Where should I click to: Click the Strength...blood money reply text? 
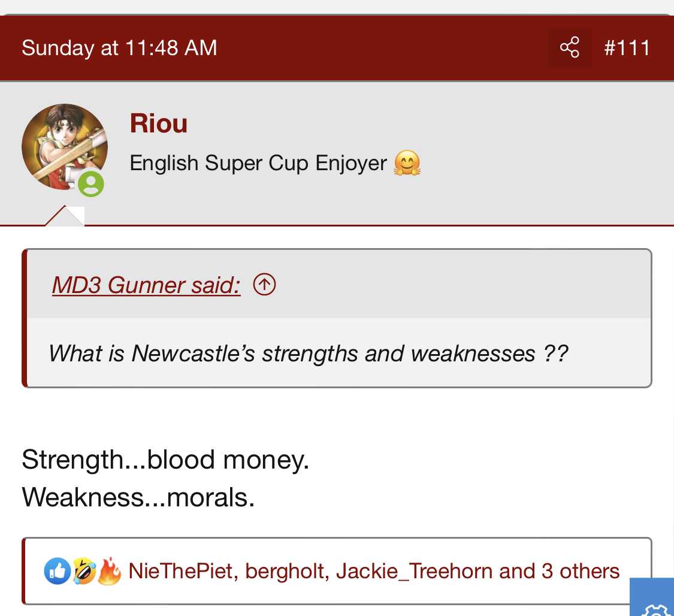pyautogui.click(x=165, y=460)
